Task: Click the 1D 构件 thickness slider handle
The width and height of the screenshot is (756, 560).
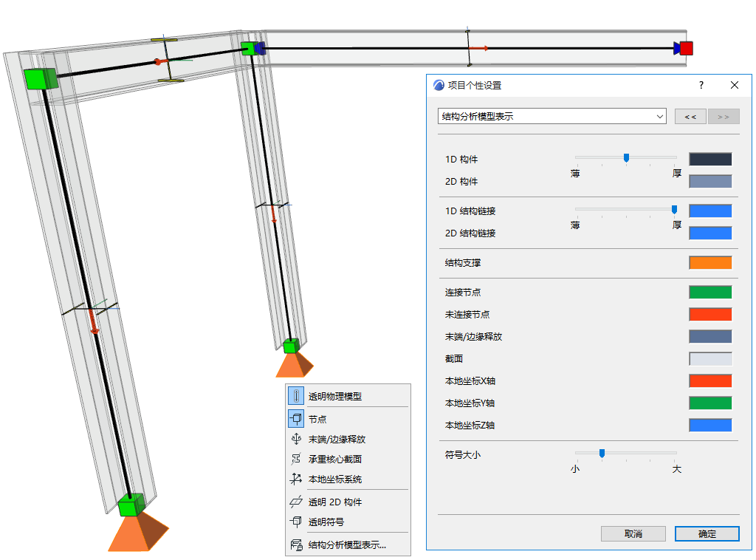Action: [x=626, y=157]
